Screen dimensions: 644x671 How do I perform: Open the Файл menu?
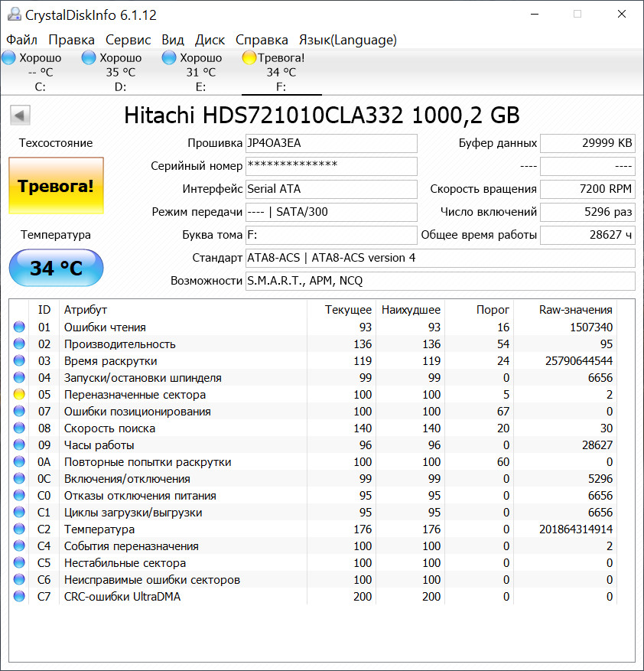21,40
